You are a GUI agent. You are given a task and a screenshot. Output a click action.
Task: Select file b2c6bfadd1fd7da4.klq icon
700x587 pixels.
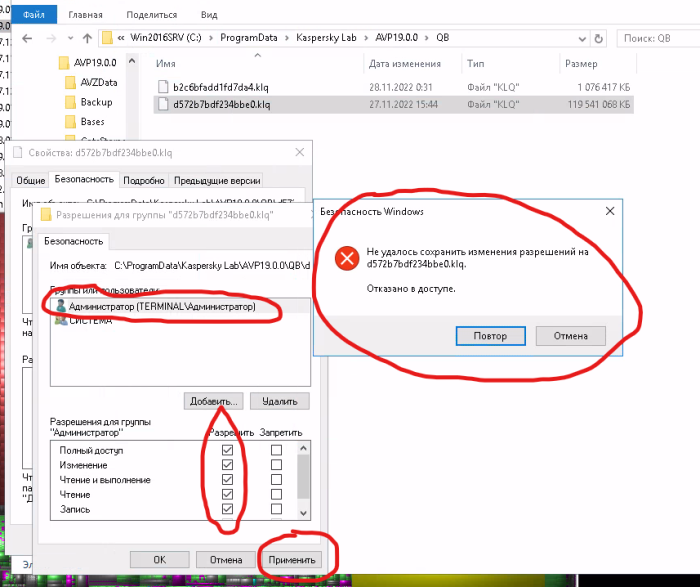[x=163, y=87]
